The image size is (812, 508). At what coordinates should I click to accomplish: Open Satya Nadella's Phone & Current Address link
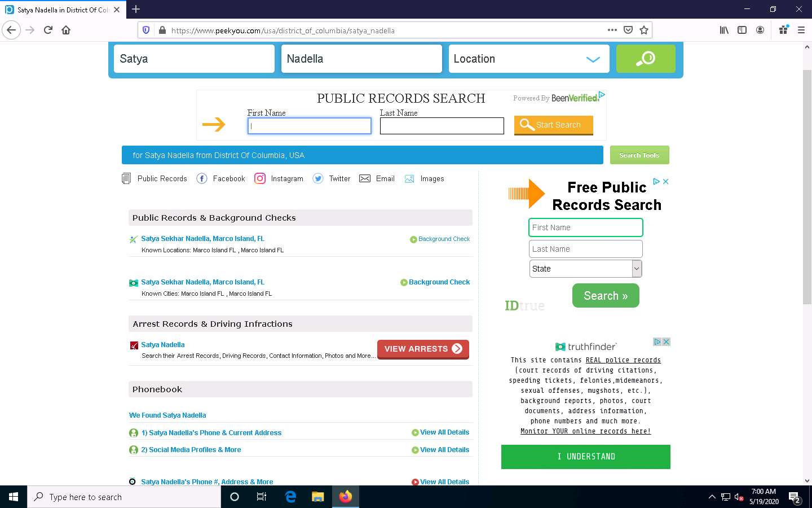point(211,433)
